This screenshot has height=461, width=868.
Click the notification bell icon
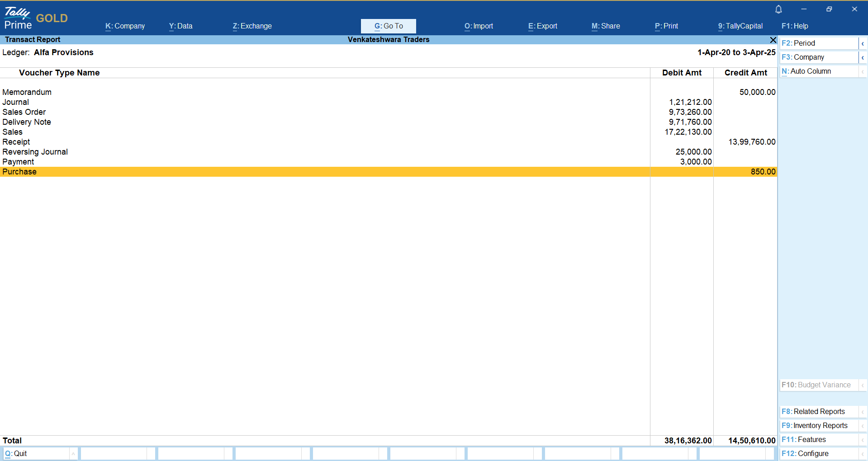778,9
